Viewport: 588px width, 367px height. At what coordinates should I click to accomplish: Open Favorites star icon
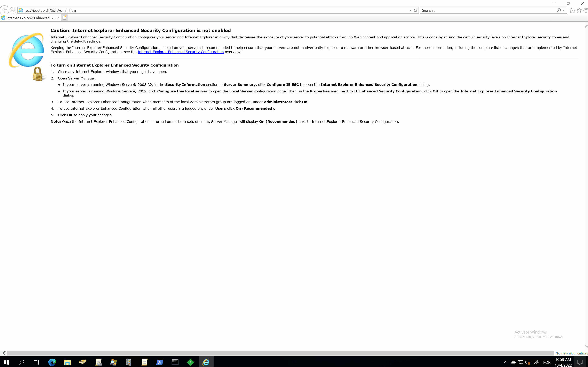click(x=579, y=10)
